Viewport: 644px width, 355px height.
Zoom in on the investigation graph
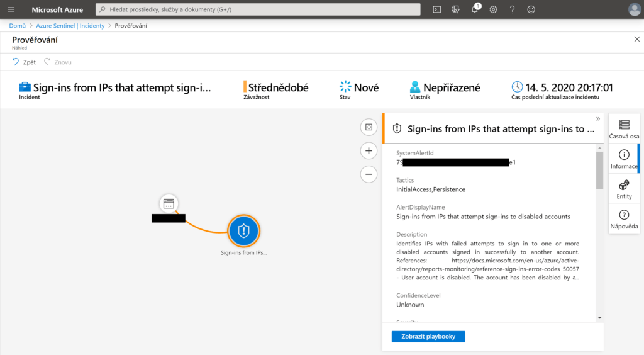369,150
